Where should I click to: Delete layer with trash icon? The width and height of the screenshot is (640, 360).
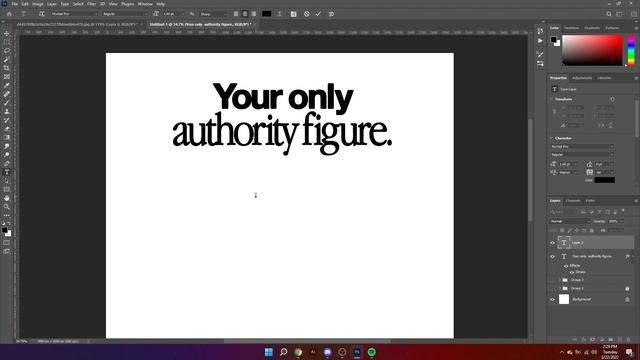click(628, 340)
